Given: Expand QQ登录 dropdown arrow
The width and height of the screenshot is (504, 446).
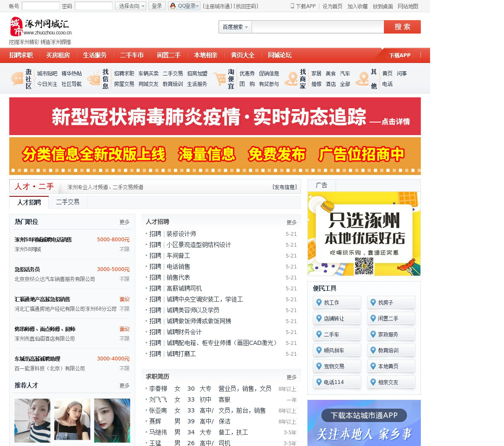Looking at the screenshot, I should coord(197,6).
